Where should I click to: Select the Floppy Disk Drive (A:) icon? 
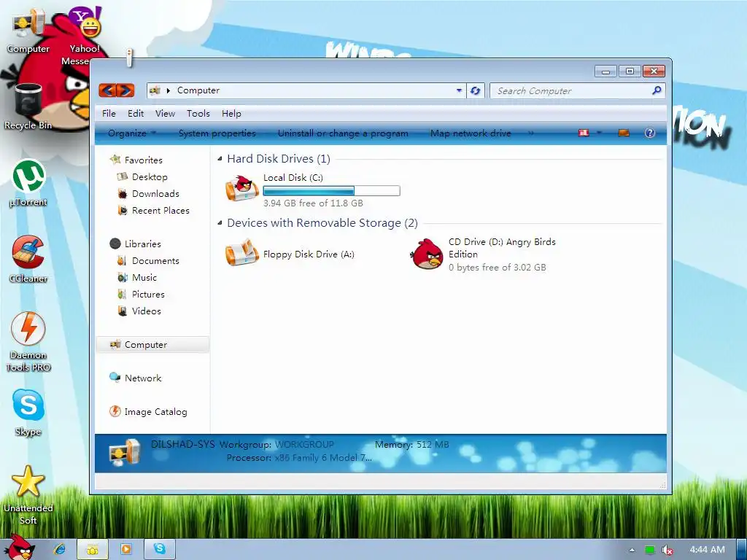point(242,253)
